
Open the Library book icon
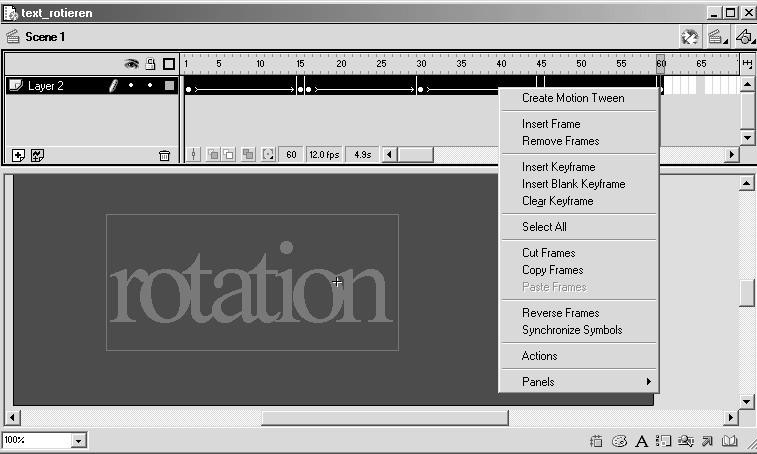729,440
